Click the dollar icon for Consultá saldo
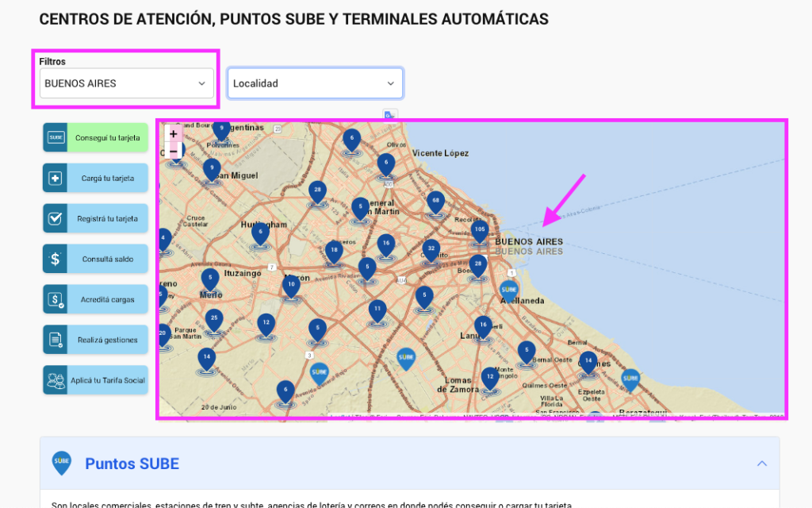 tap(56, 259)
